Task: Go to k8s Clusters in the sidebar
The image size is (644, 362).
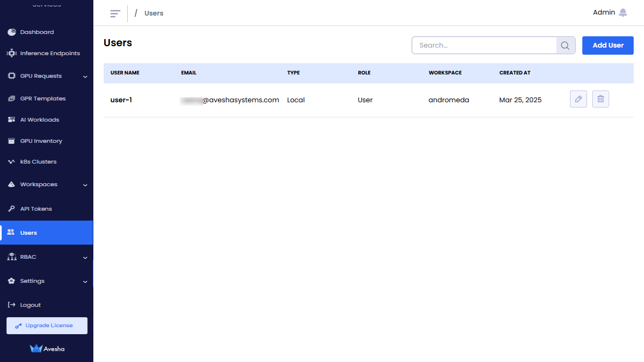Action: click(x=38, y=162)
